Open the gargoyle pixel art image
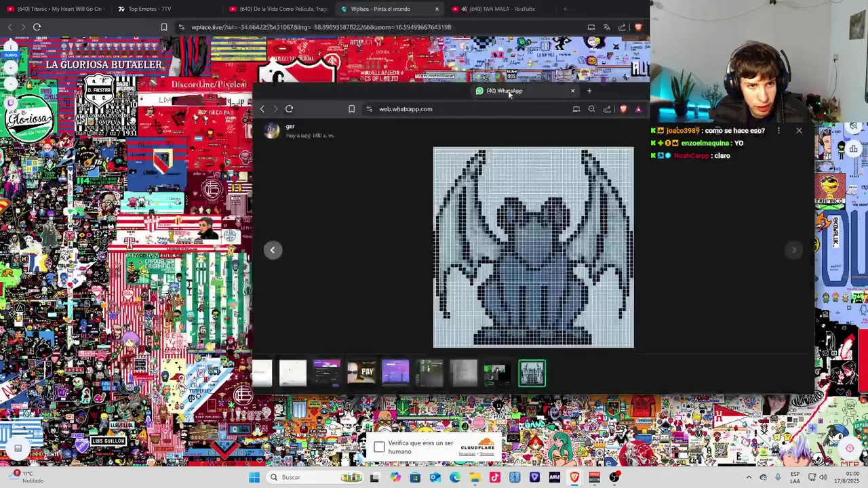Image resolution: width=868 pixels, height=488 pixels. (x=534, y=247)
